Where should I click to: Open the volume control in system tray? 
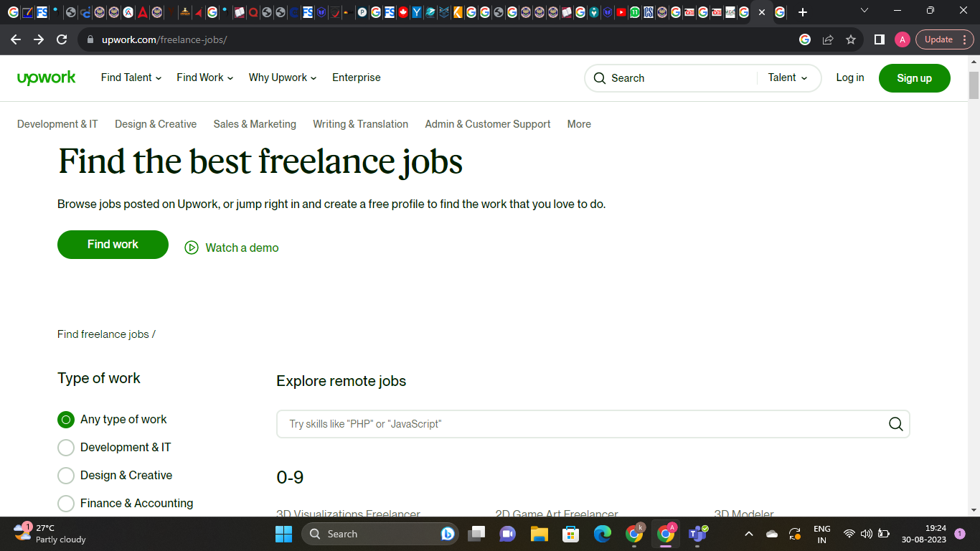click(867, 534)
